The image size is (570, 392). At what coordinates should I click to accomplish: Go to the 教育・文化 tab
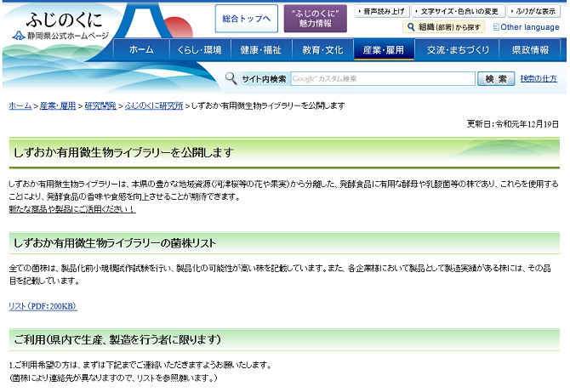point(322,50)
